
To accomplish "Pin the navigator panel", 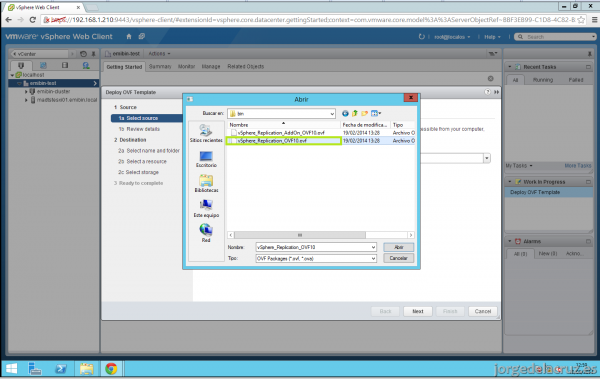I will [x=93, y=54].
